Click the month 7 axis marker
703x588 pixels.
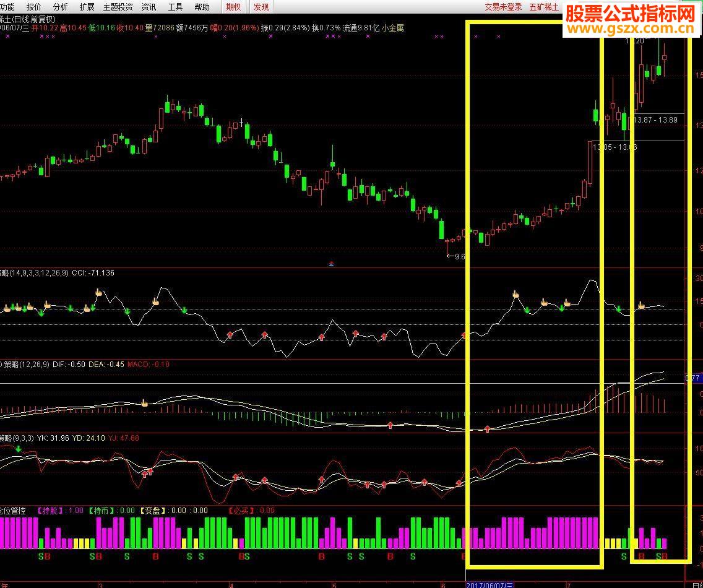point(569,585)
